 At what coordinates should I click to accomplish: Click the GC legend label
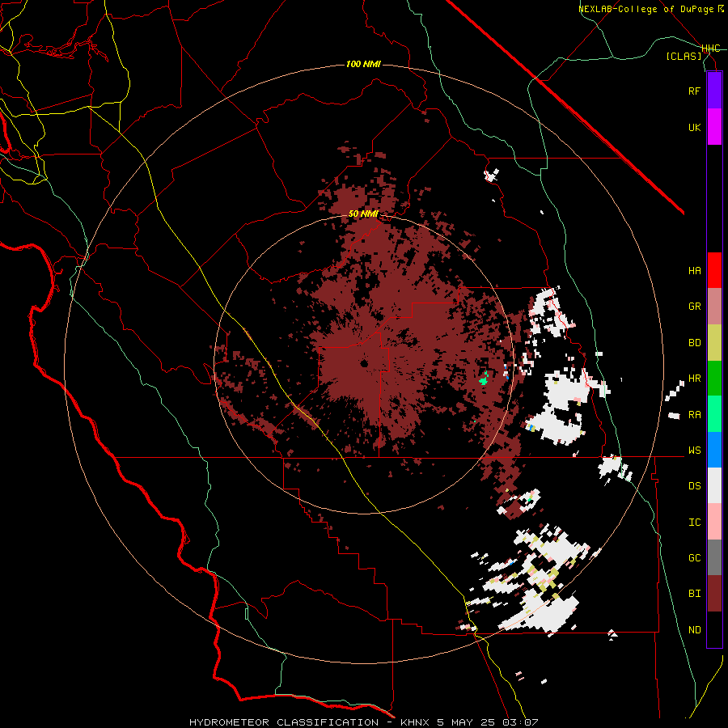pyautogui.click(x=694, y=558)
